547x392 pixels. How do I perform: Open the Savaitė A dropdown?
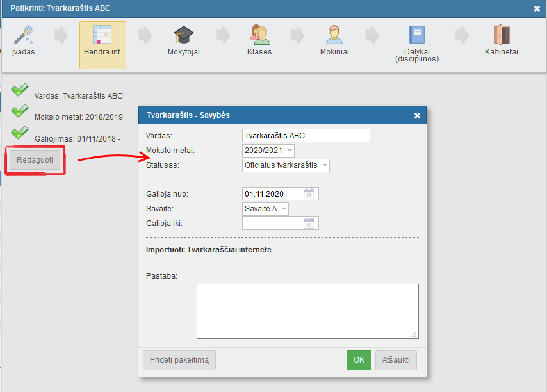click(265, 209)
